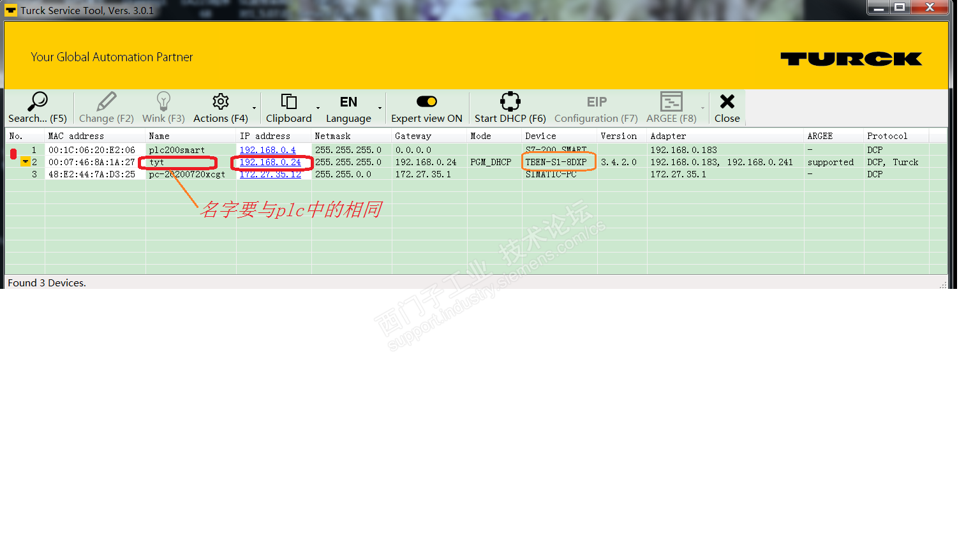This screenshot has width=980, height=551.
Task: Select device name tyt
Action: coord(156,162)
